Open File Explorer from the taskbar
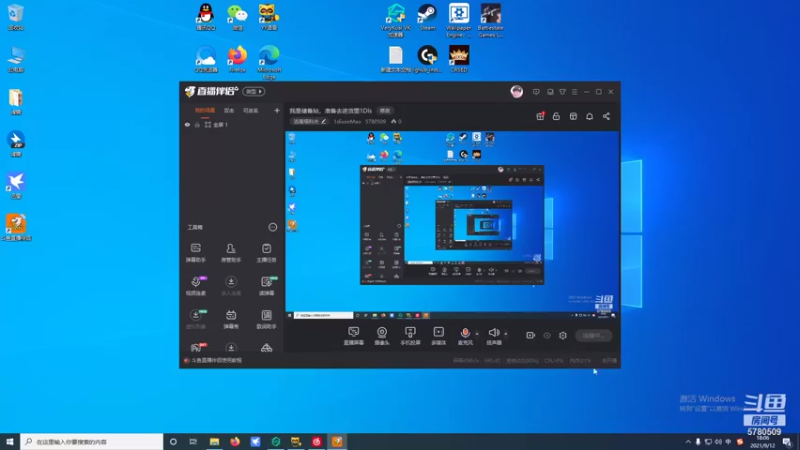The height and width of the screenshot is (450, 800). point(214,442)
